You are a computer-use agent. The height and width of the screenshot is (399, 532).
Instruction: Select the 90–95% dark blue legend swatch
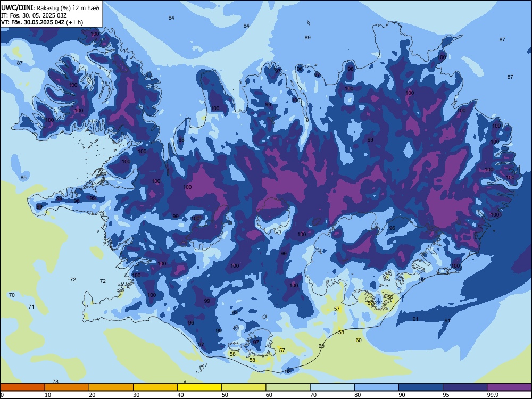421,387
